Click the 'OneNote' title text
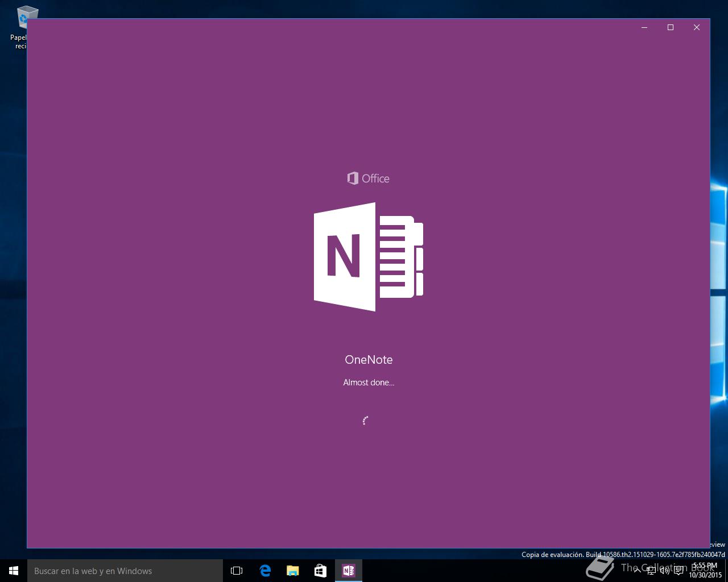This screenshot has width=728, height=582. click(x=369, y=360)
